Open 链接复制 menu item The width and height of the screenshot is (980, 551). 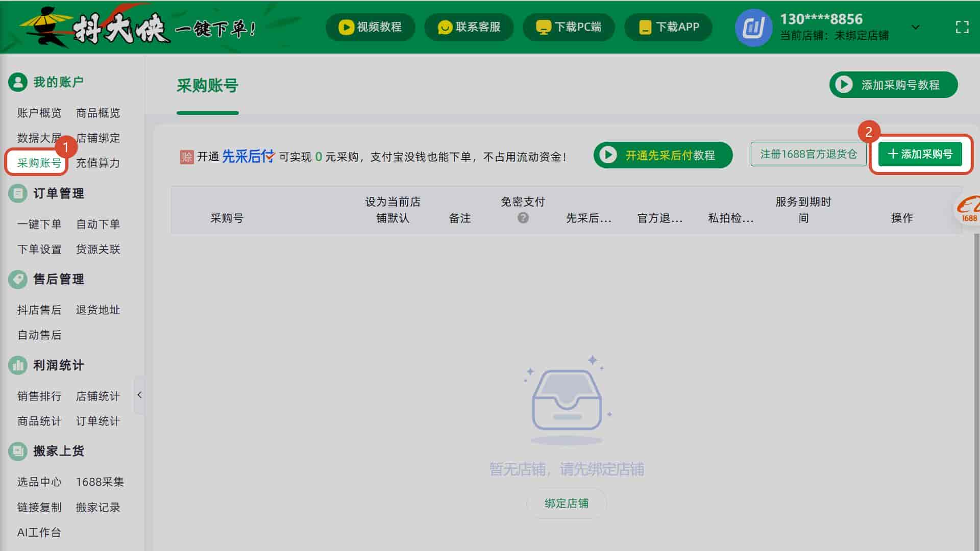[39, 507]
